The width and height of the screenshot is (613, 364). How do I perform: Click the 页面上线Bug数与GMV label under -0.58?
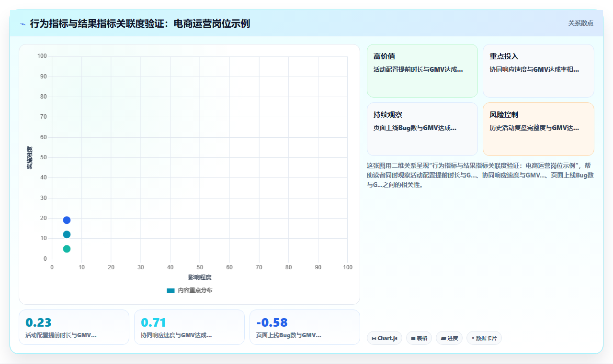coord(289,335)
